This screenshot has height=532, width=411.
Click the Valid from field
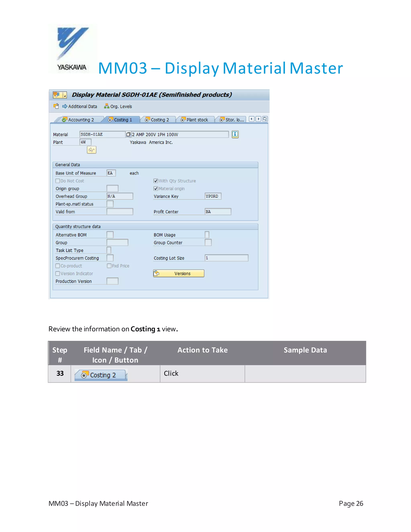[120, 212]
